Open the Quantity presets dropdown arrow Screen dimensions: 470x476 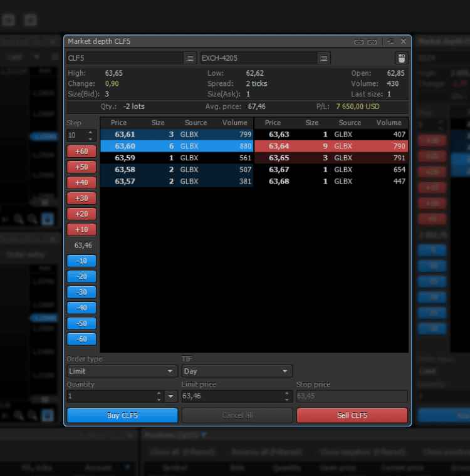[x=170, y=396]
